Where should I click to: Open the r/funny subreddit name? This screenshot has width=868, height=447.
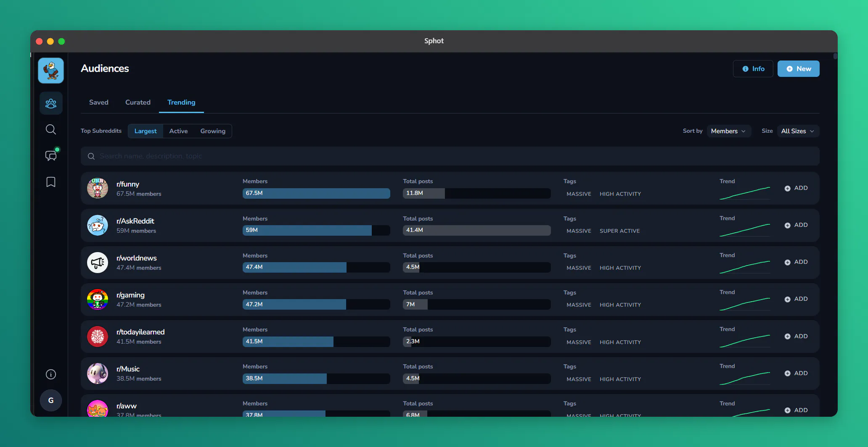click(x=128, y=184)
